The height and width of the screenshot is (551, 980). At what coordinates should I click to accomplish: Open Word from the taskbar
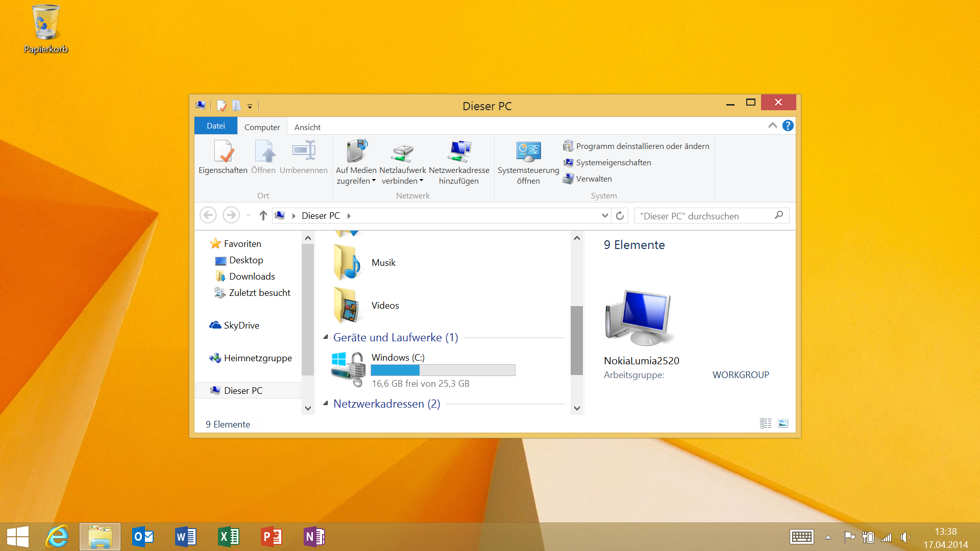point(185,537)
